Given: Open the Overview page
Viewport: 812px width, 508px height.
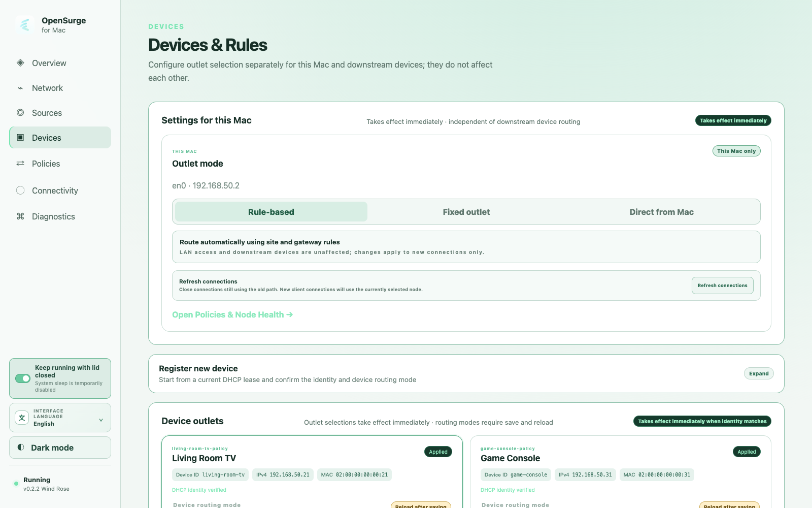Looking at the screenshot, I should tap(60, 63).
